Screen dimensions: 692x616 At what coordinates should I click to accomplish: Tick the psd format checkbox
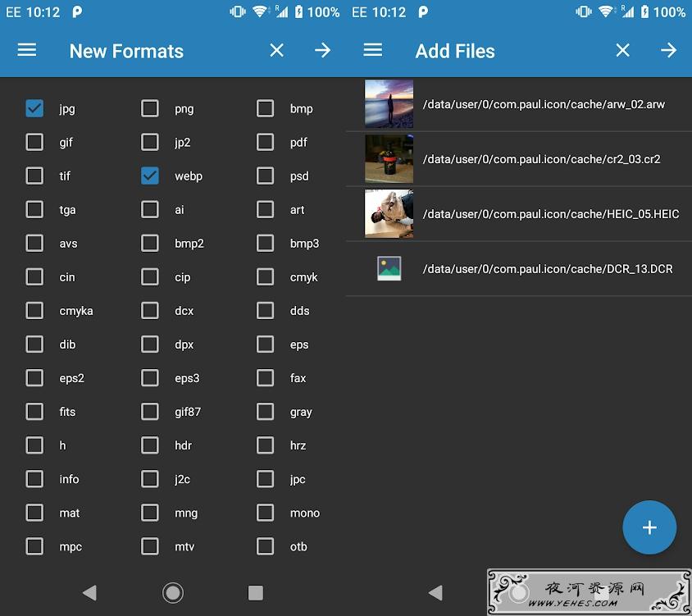click(265, 176)
